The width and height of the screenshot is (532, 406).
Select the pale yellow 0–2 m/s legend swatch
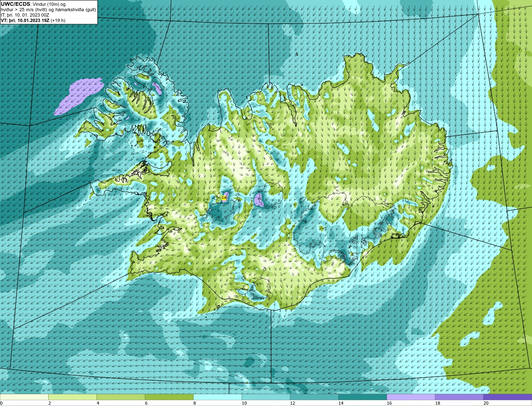pyautogui.click(x=24, y=397)
